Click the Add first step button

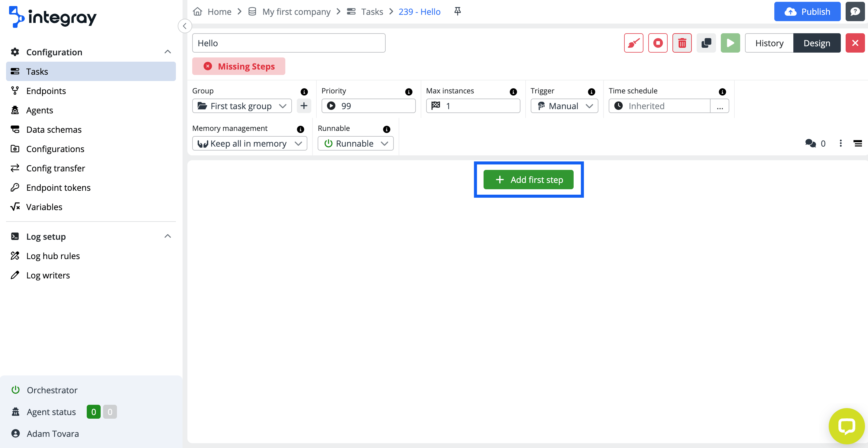point(528,180)
